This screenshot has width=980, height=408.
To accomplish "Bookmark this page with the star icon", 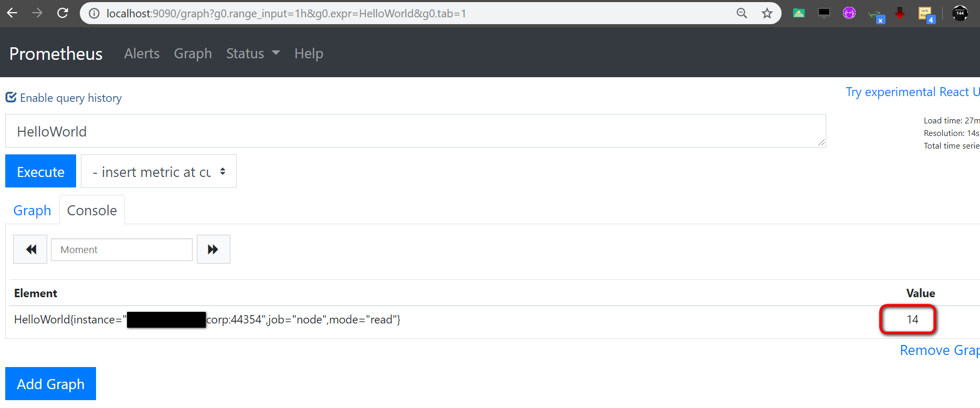I will click(767, 13).
